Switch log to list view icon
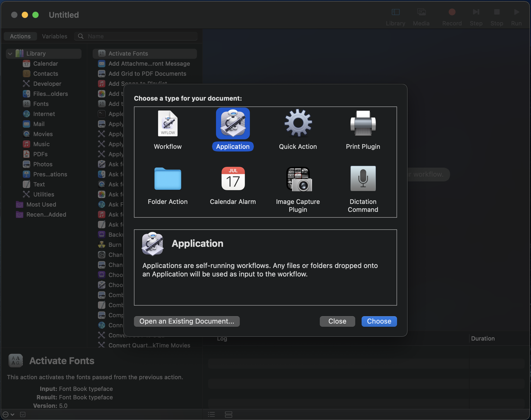The image size is (531, 420). tap(211, 414)
